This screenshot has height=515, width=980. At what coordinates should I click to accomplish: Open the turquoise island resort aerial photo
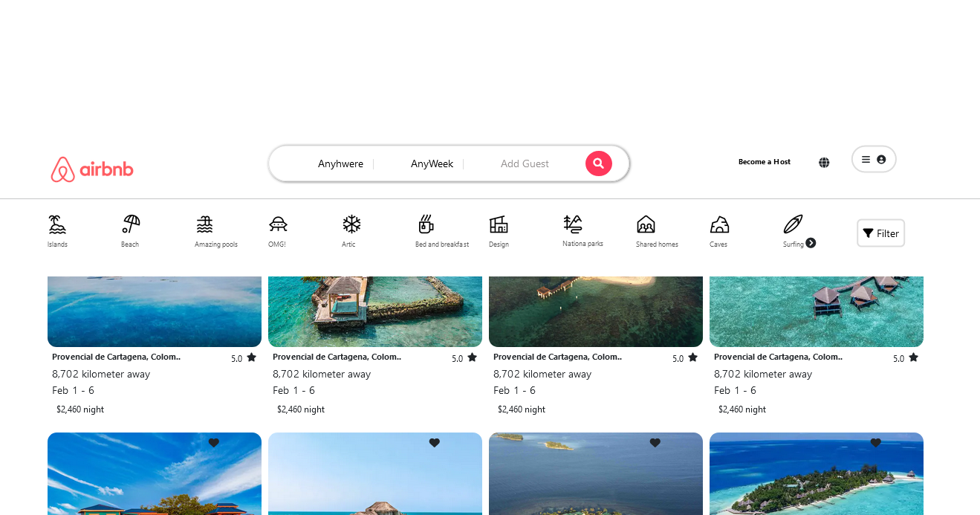coord(817,473)
